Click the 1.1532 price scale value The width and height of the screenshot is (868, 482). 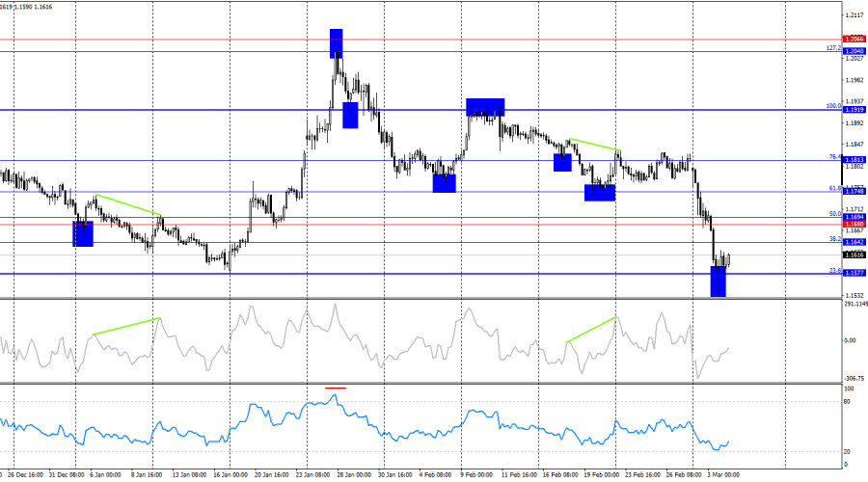tap(854, 296)
